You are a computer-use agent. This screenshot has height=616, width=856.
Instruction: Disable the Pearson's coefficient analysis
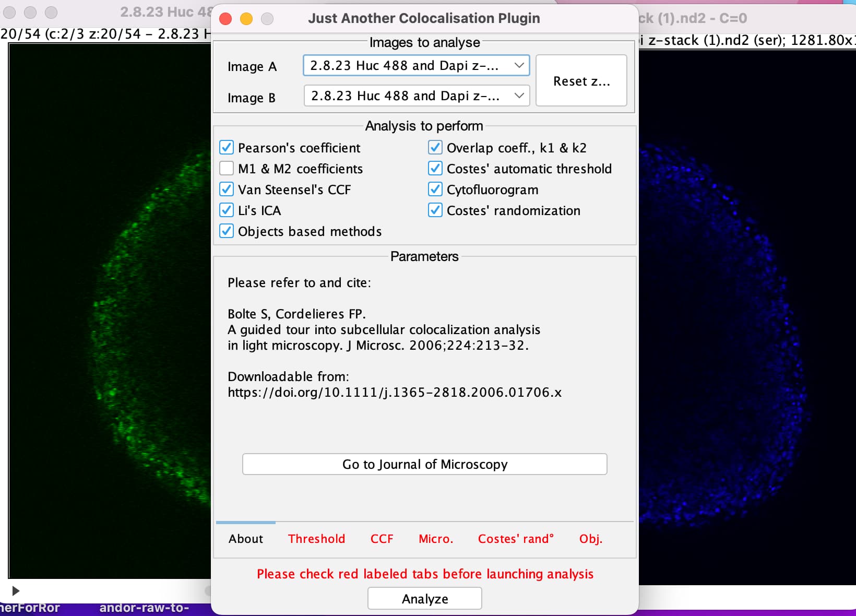tap(227, 147)
